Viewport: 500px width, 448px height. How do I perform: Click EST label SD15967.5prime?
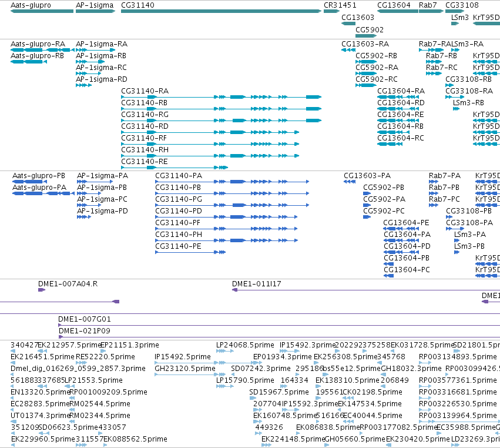279,392
